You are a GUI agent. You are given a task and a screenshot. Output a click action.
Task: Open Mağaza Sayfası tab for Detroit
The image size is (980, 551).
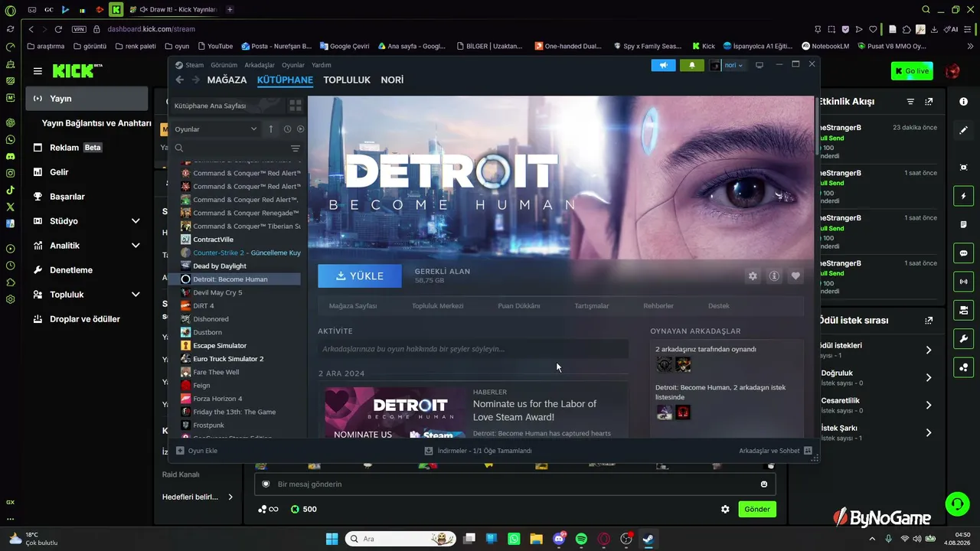pos(353,306)
